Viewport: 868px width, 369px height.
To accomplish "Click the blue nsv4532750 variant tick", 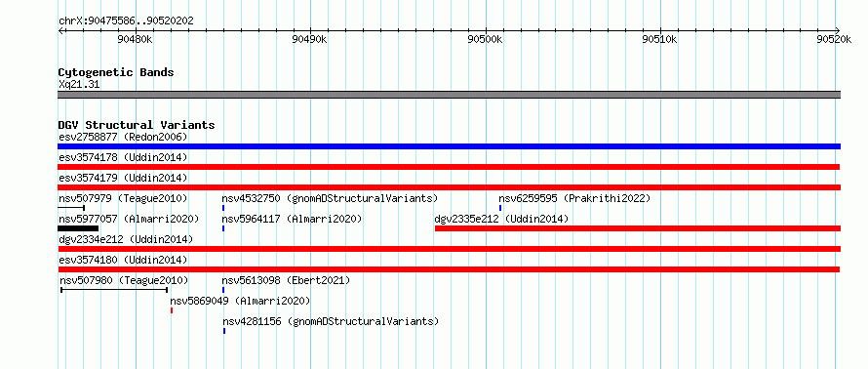I will 223,208.
